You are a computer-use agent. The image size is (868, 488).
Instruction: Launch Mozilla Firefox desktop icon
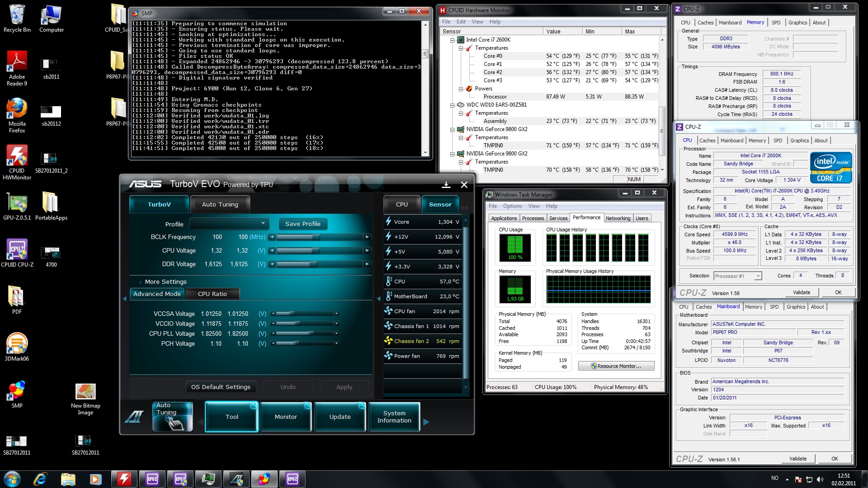(x=17, y=115)
